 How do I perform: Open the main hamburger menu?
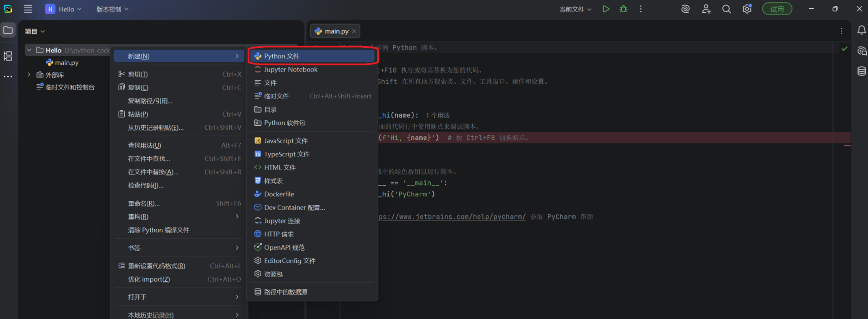coord(28,9)
